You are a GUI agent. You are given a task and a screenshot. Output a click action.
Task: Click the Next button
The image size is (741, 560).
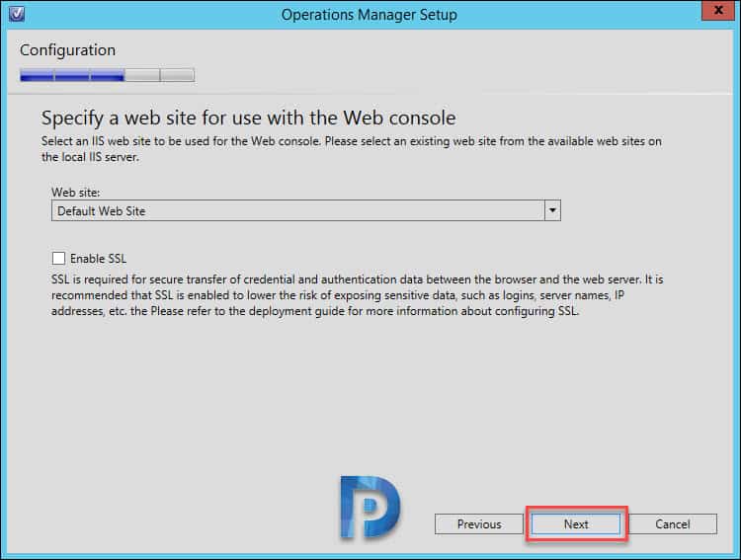point(576,524)
